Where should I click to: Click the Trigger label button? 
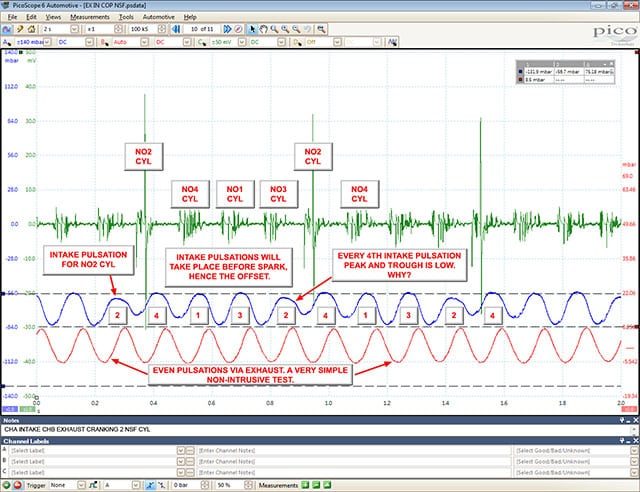[x=36, y=485]
